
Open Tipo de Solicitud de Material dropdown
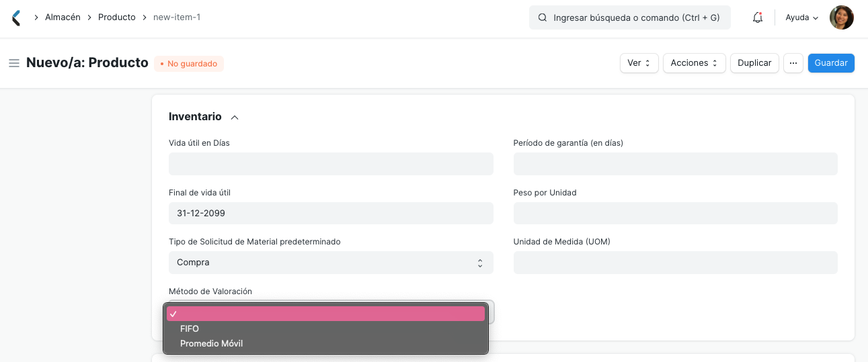331,263
